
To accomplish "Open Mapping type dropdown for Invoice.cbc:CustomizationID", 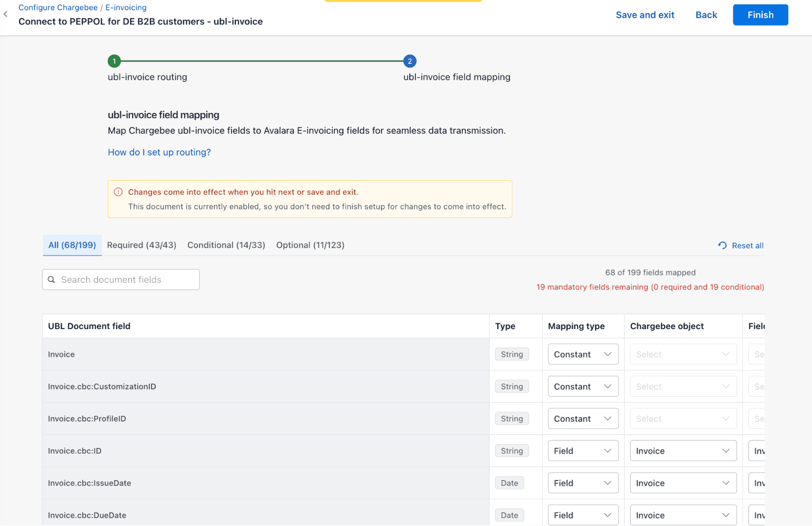I will (x=582, y=386).
